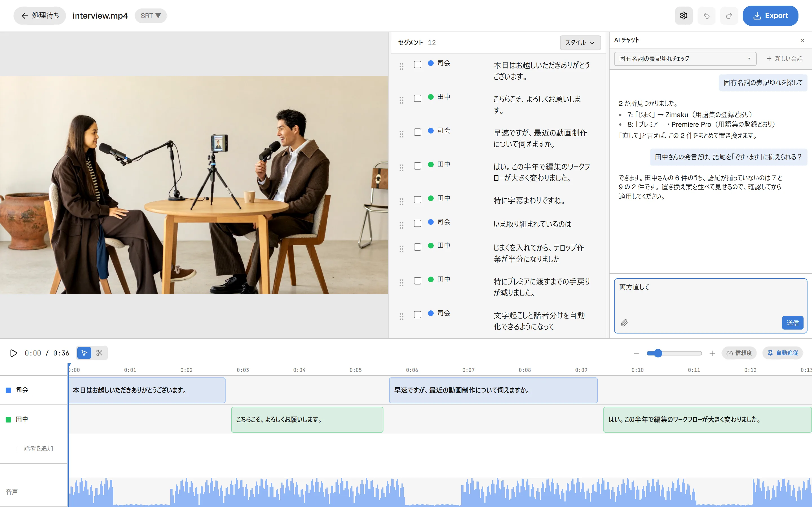Click the timeline zoom-out minus icon
Viewport: 812px width, 507px height.
click(x=637, y=353)
